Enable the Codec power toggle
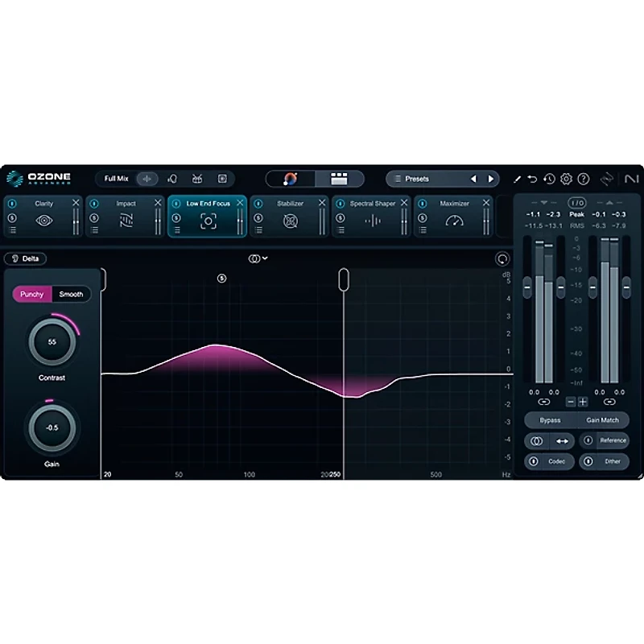The image size is (644, 644). pos(534,461)
